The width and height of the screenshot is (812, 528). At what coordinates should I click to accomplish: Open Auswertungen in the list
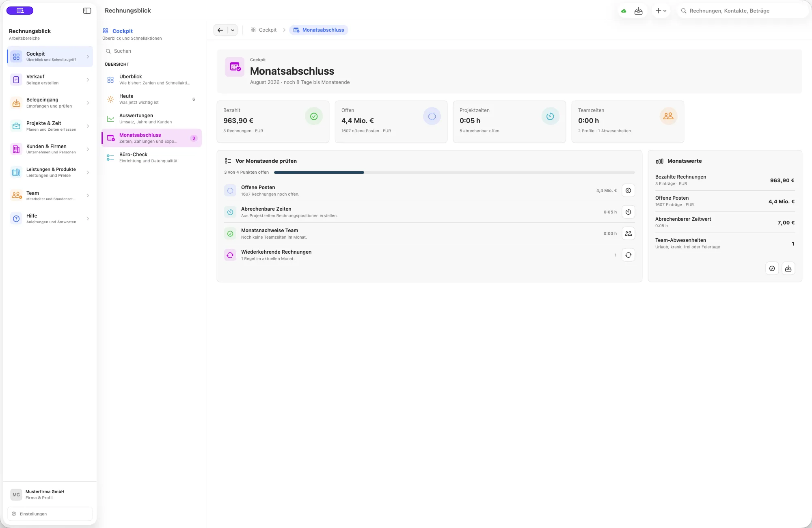151,119
